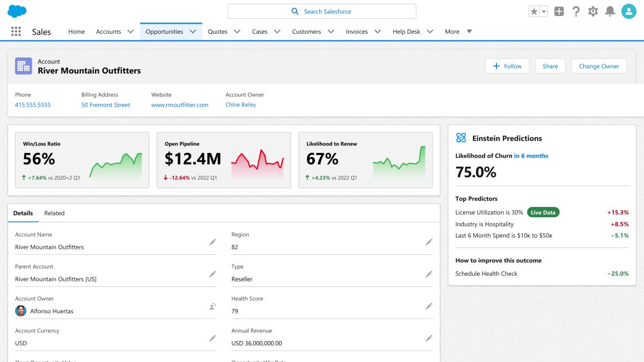The width and height of the screenshot is (644, 362).
Task: Open the Setup gear icon
Action: [x=592, y=11]
